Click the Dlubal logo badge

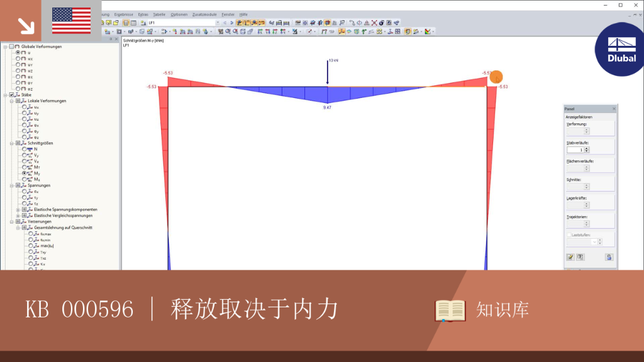pos(621,50)
